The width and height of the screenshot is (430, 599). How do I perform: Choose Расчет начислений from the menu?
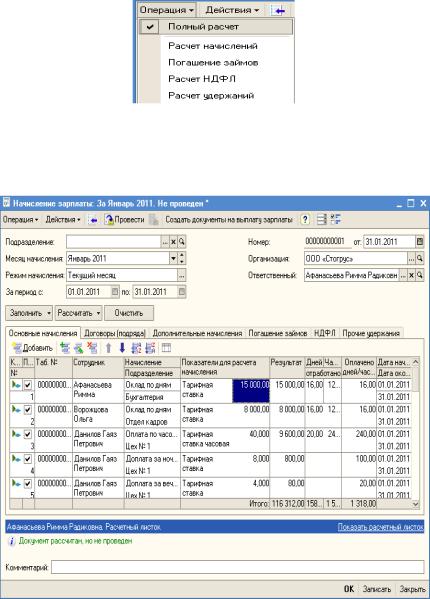[213, 46]
